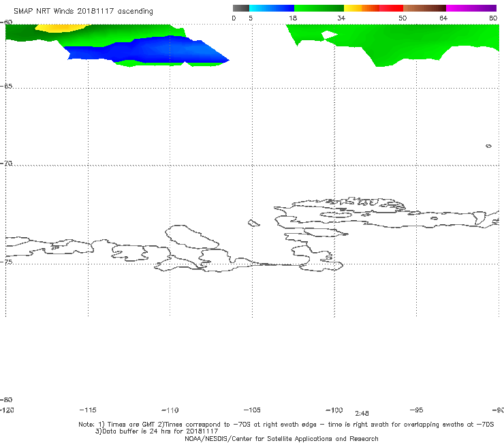The width and height of the screenshot is (504, 443).
Task: Click the longitude label "-105"
Action: pos(252,410)
